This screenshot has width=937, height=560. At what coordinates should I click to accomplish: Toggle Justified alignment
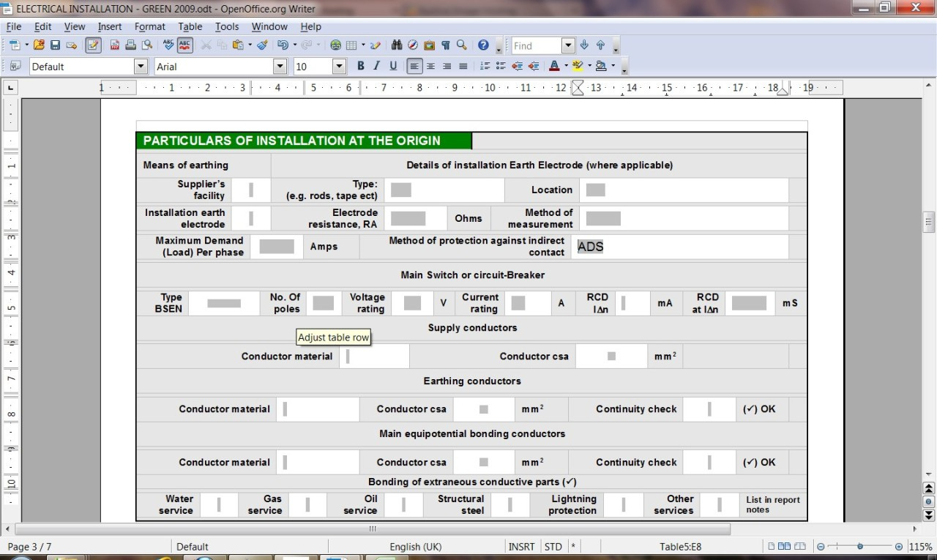pos(463,66)
